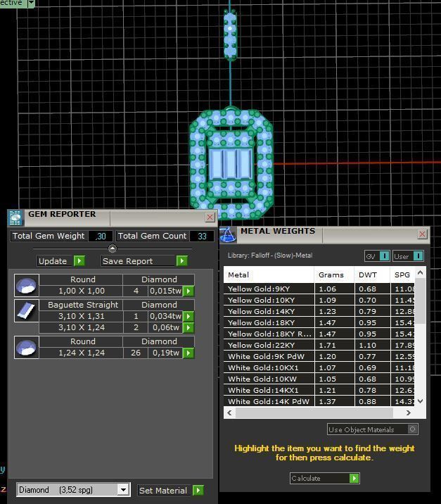Select the Yellow Gold:18KY row

(319, 322)
